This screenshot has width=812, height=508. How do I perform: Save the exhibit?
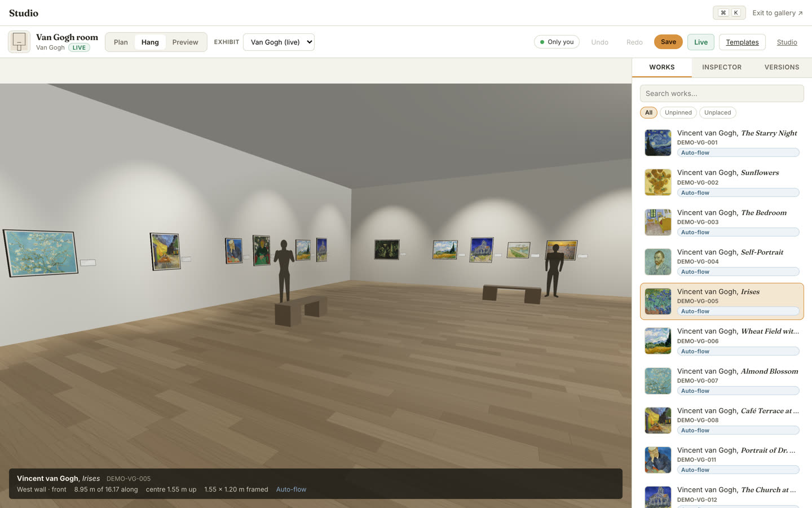click(668, 42)
